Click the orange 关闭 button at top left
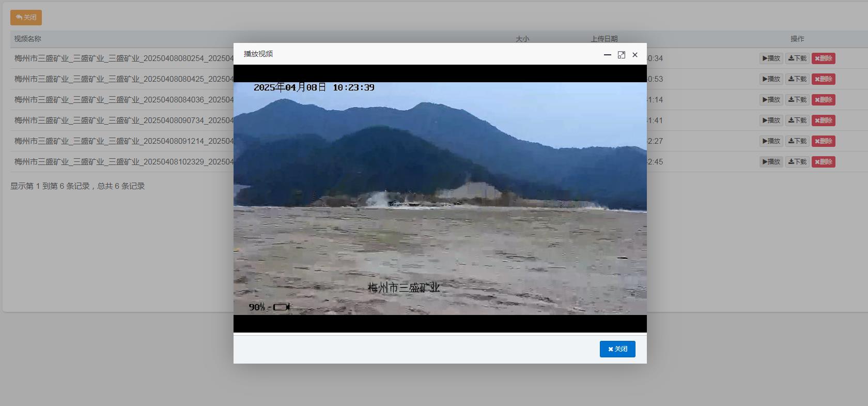The width and height of the screenshot is (868, 406). click(26, 18)
